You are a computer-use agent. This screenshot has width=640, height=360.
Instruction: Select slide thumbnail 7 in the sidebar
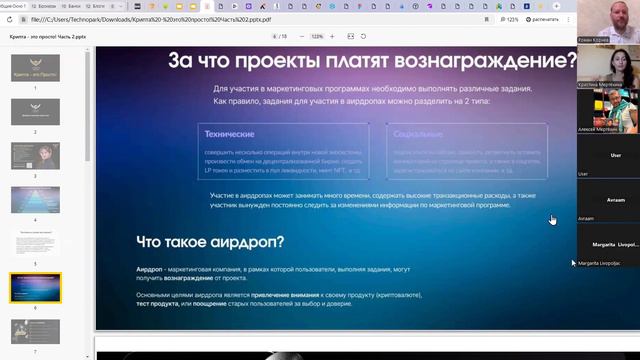(36, 331)
